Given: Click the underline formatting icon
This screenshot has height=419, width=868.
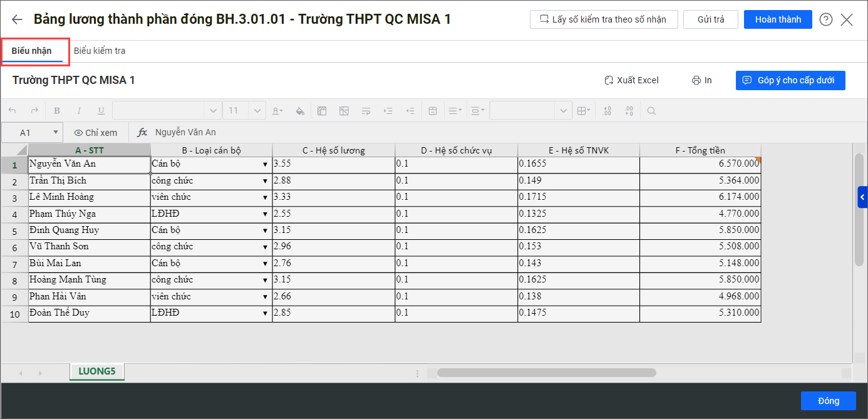Looking at the screenshot, I should pyautogui.click(x=101, y=111).
